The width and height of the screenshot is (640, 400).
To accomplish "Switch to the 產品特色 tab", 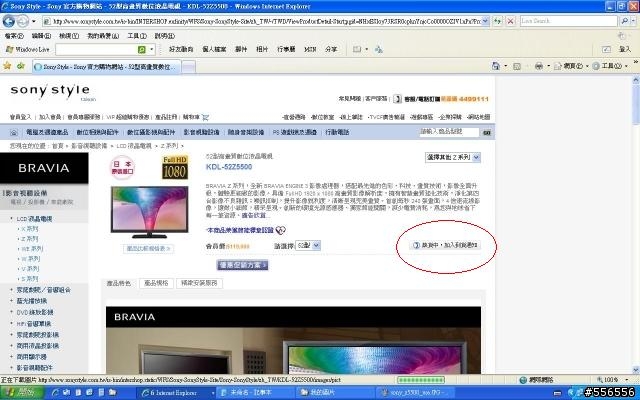I will click(119, 283).
